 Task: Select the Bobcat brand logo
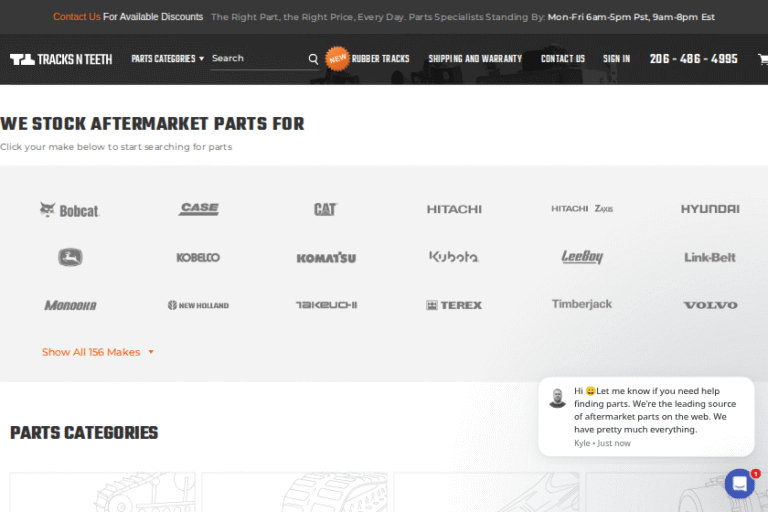(70, 210)
